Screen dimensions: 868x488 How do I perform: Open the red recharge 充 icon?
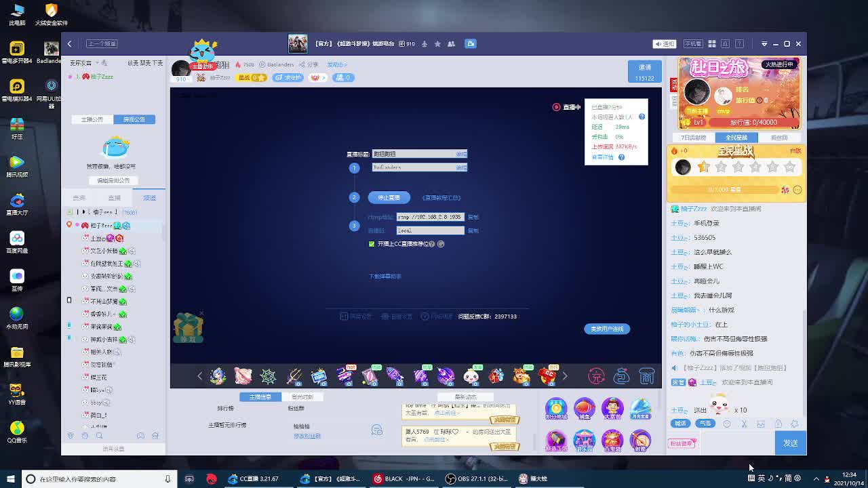point(596,376)
